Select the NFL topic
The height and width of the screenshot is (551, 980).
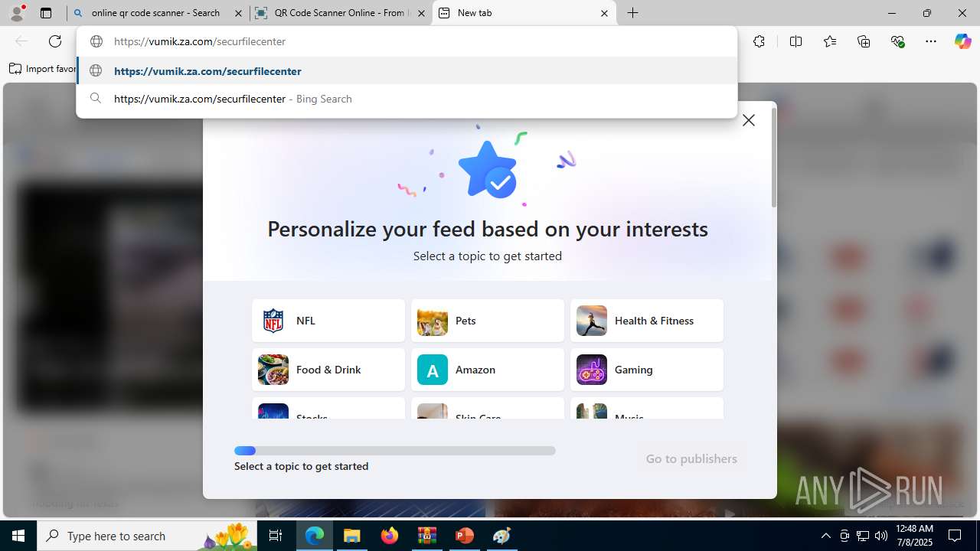328,321
